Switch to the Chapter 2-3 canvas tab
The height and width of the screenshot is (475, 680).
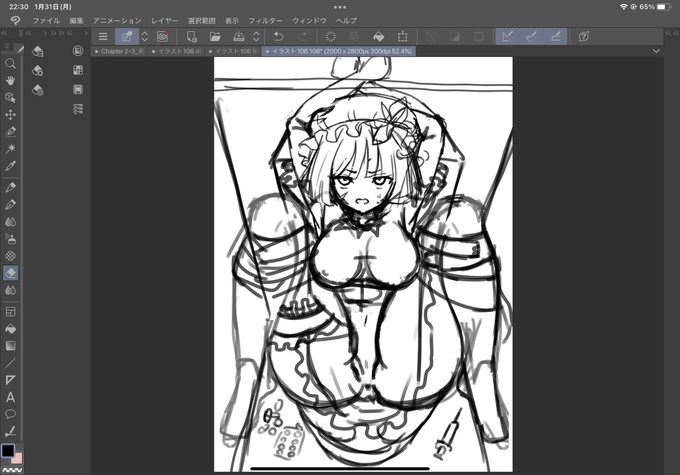coord(120,51)
